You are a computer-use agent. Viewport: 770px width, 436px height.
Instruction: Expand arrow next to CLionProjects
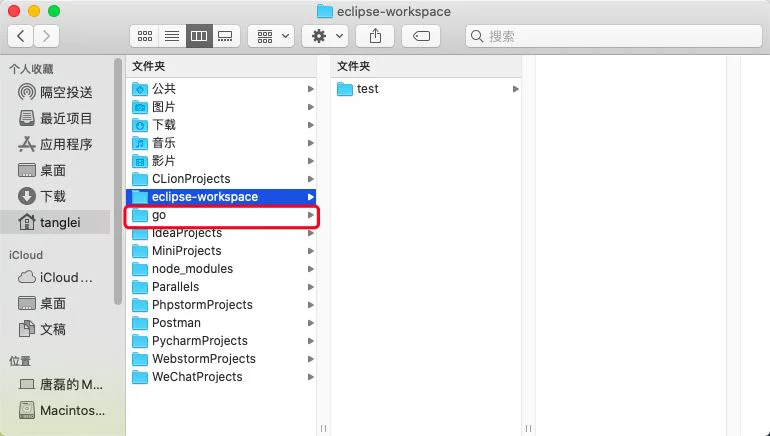pyautogui.click(x=310, y=179)
